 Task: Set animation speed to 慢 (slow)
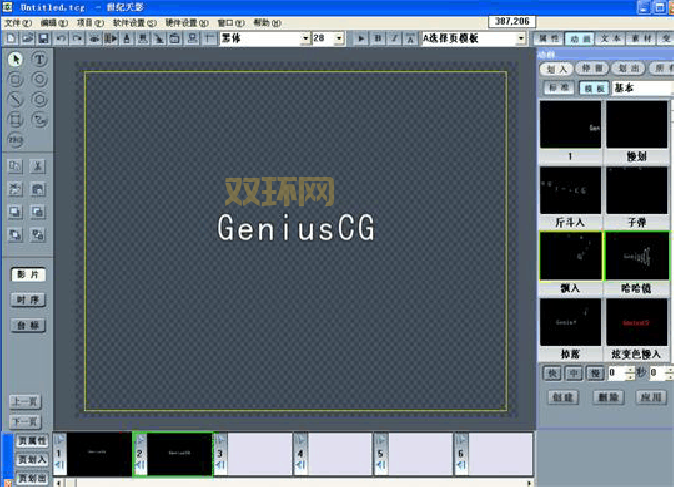click(x=595, y=373)
